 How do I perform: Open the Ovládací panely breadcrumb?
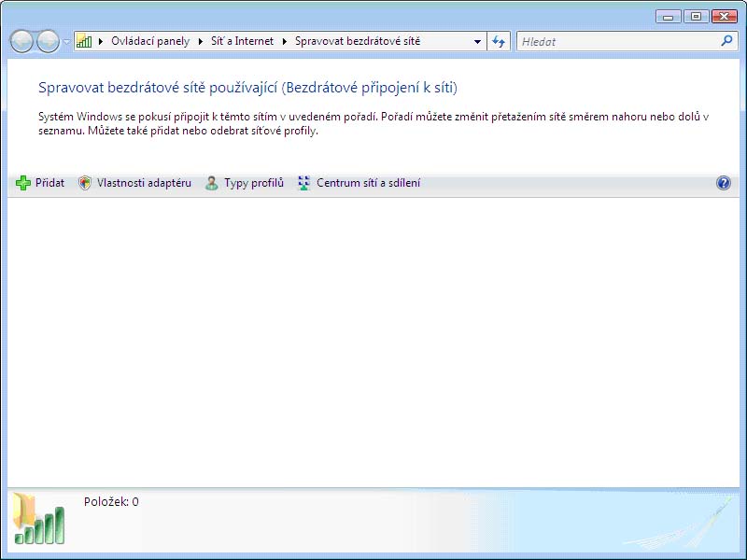(x=150, y=41)
